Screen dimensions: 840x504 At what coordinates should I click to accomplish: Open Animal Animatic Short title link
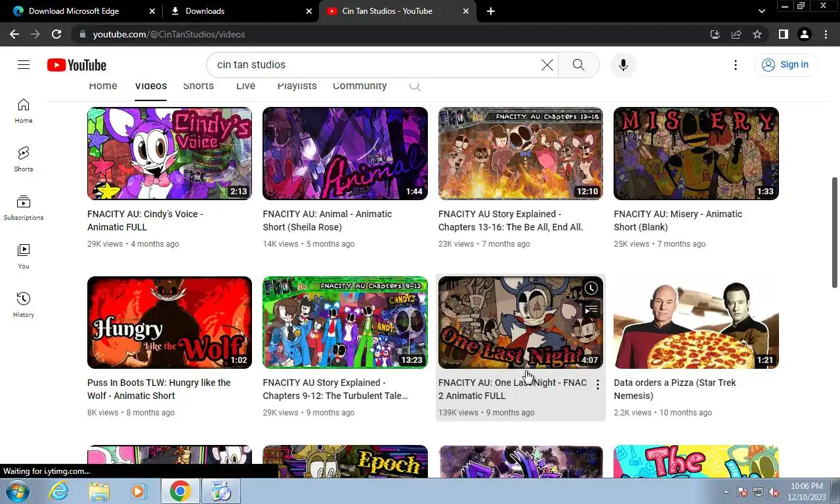tap(327, 220)
